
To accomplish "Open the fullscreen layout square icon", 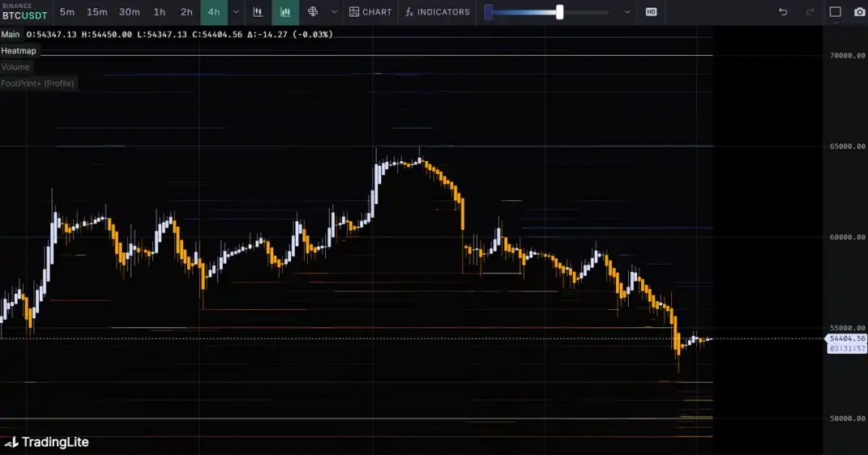I will (x=836, y=12).
